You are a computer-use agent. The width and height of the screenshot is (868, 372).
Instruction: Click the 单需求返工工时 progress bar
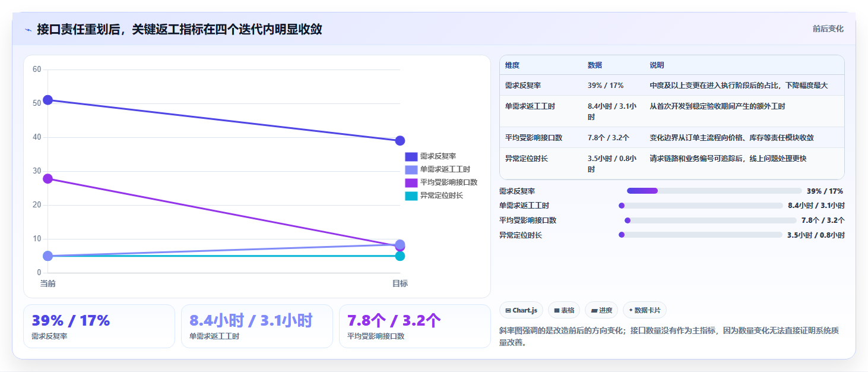[x=701, y=206]
